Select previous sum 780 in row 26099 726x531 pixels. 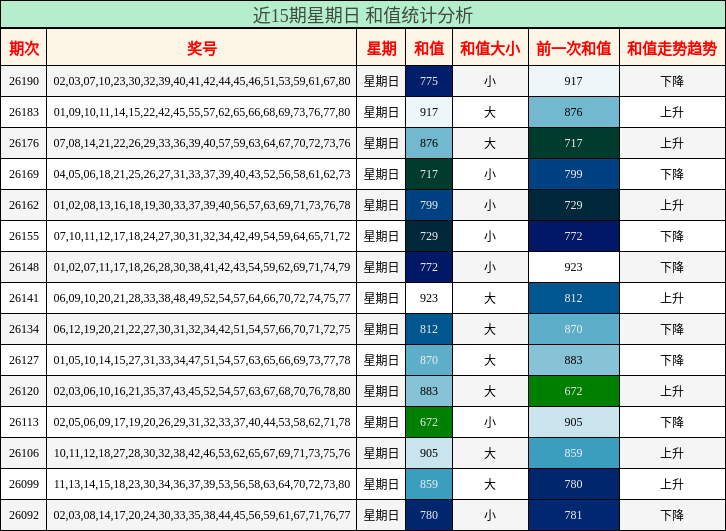tap(573, 485)
